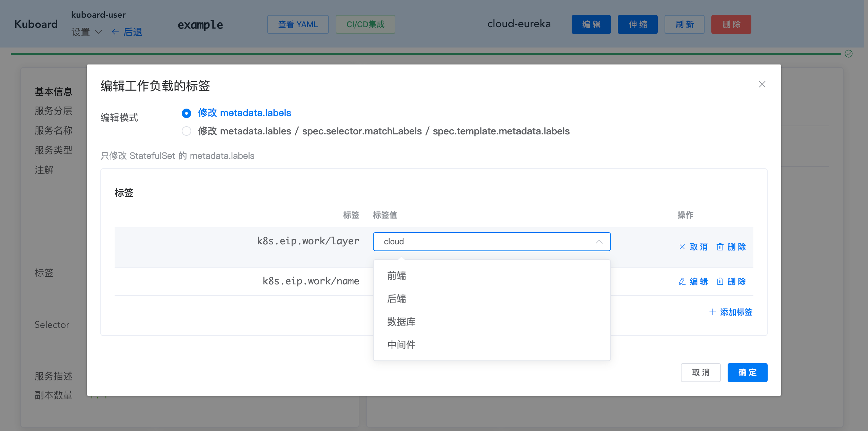Click the k8s.eip.work/layer label name
Image resolution: width=868 pixels, height=431 pixels.
pos(308,241)
